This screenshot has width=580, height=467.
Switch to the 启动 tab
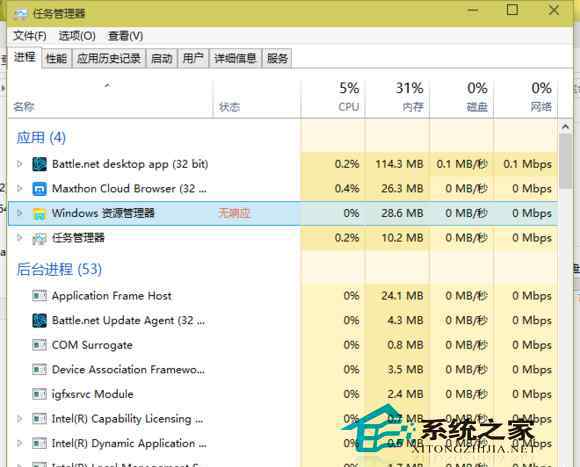(162, 58)
